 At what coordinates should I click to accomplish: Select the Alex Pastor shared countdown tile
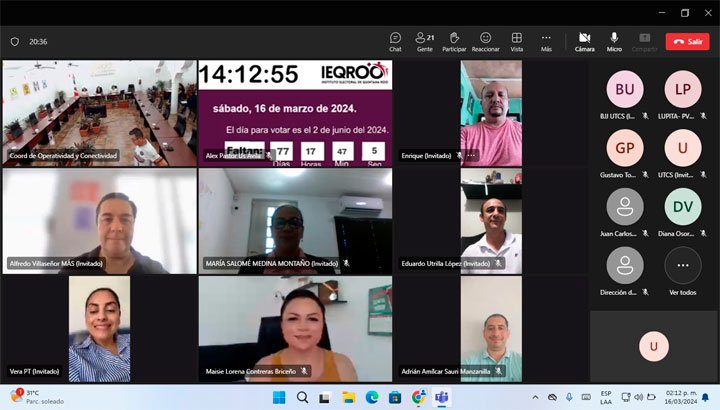click(295, 113)
